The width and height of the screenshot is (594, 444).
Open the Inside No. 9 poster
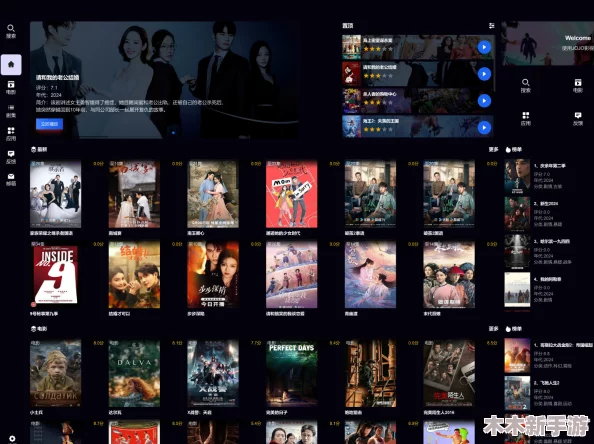(x=56, y=275)
